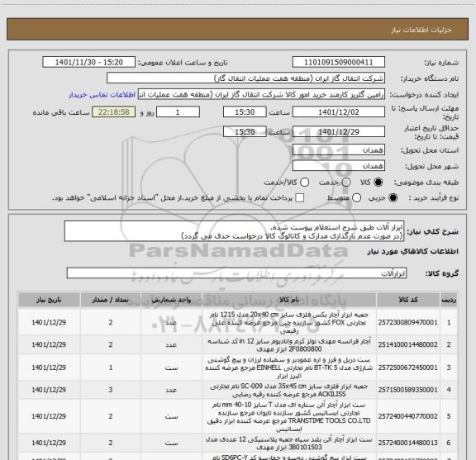Click the تعداد / مقدار column header
The width and height of the screenshot is (476, 460).
pos(111,300)
